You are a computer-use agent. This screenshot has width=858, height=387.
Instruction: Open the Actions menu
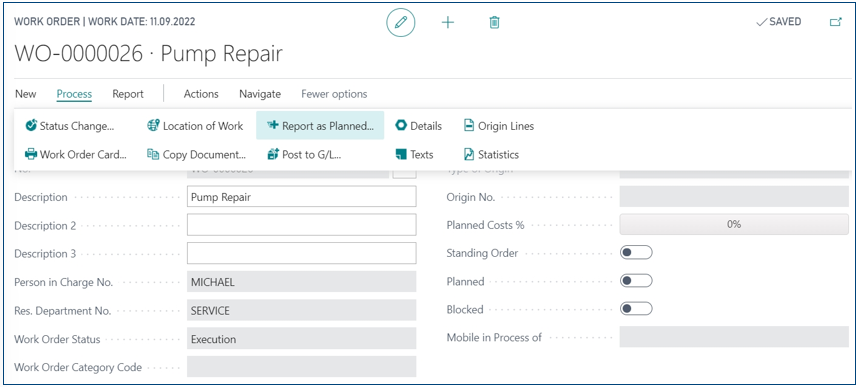pyautogui.click(x=201, y=94)
